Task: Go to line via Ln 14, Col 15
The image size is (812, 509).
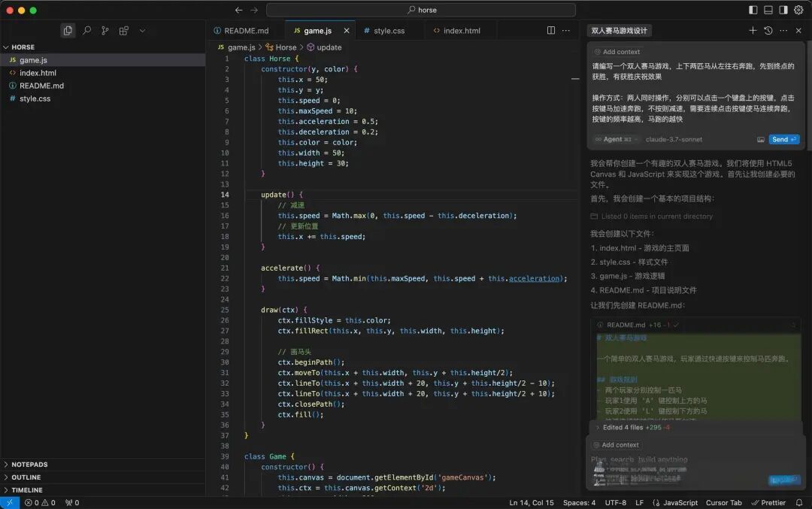Action: click(x=532, y=503)
